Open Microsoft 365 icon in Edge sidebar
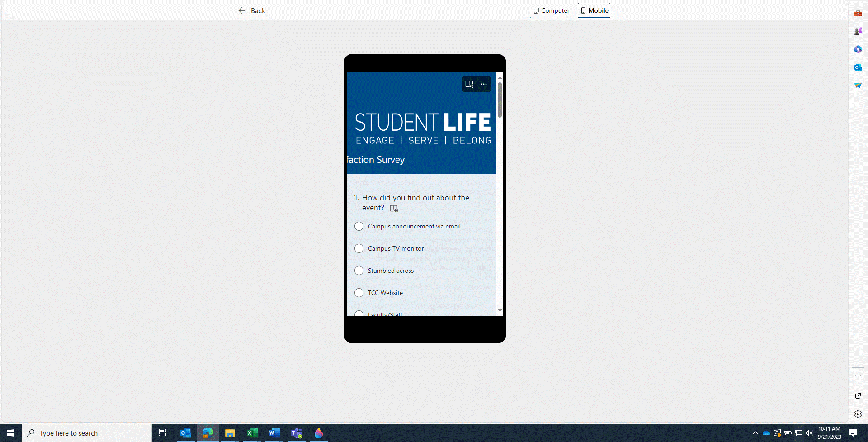This screenshot has height=442, width=868. (x=858, y=49)
